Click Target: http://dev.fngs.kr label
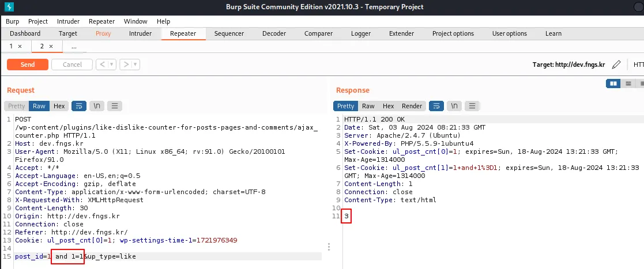 point(568,65)
